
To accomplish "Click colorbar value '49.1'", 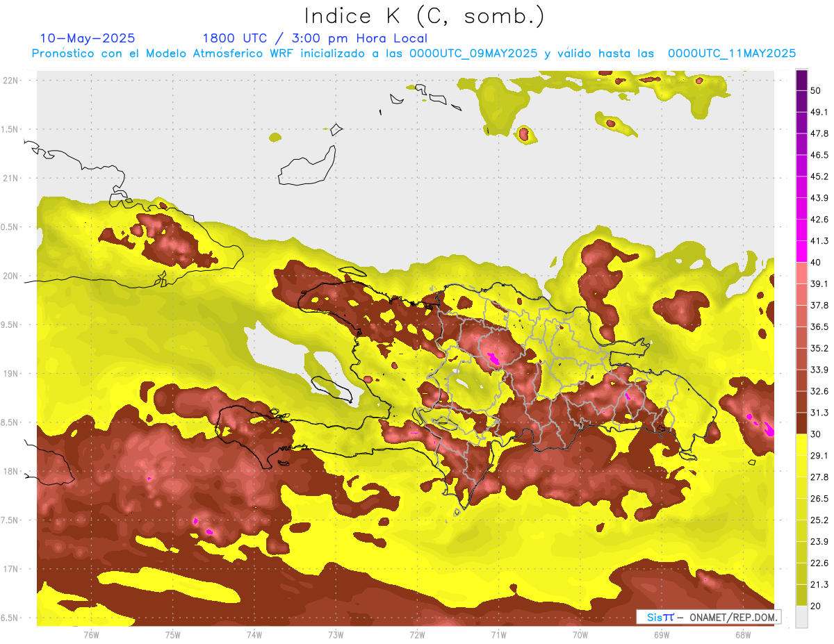I will 819,113.
